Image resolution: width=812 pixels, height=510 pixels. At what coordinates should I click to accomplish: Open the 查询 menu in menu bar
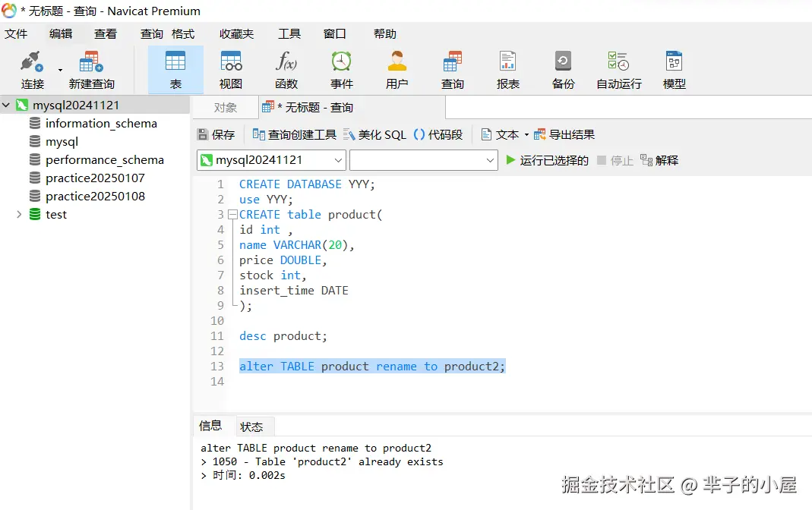152,34
